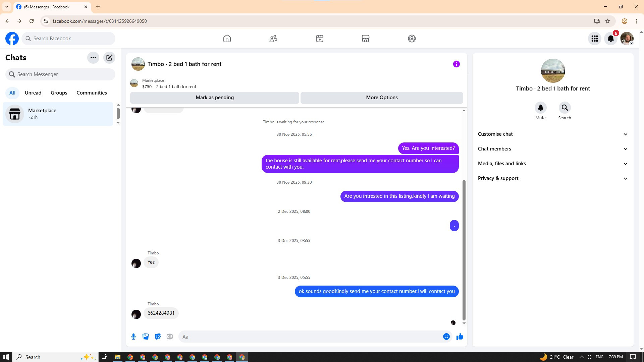Open the emoji picker in message box
The width and height of the screenshot is (644, 362).
pyautogui.click(x=446, y=337)
